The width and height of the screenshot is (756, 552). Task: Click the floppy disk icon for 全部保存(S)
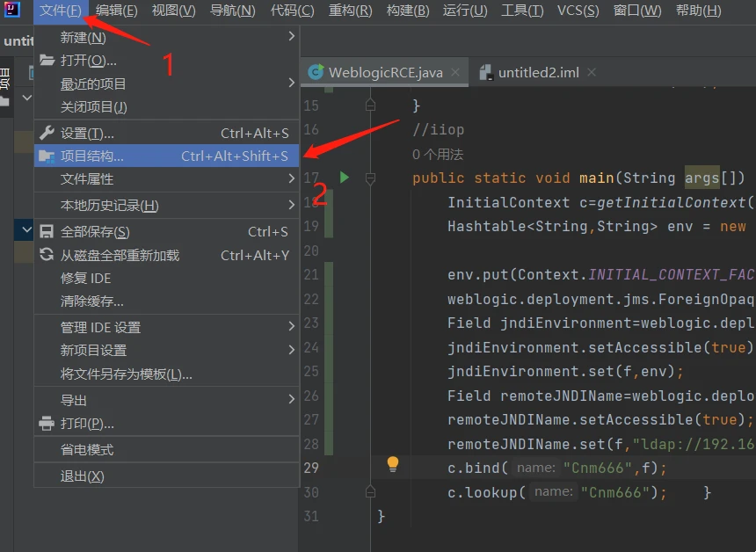(47, 231)
